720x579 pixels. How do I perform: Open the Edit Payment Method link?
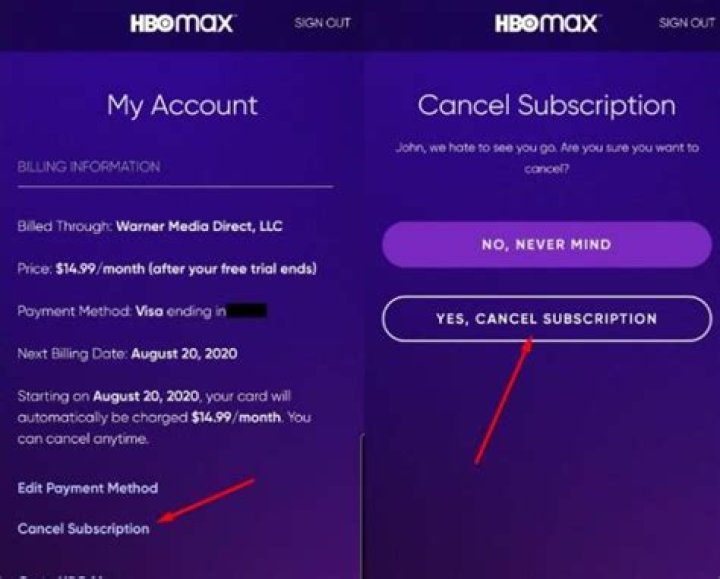click(88, 488)
